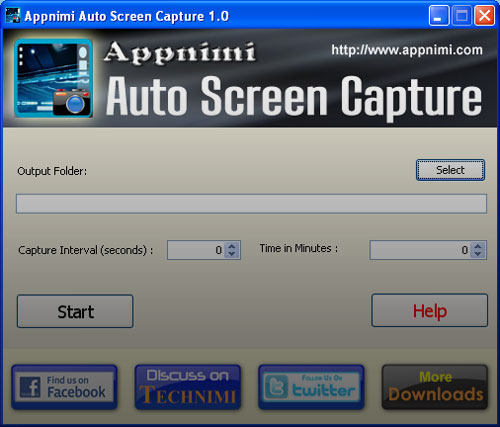This screenshot has height=427, width=500.
Task: Open the Help button
Action: point(430,311)
